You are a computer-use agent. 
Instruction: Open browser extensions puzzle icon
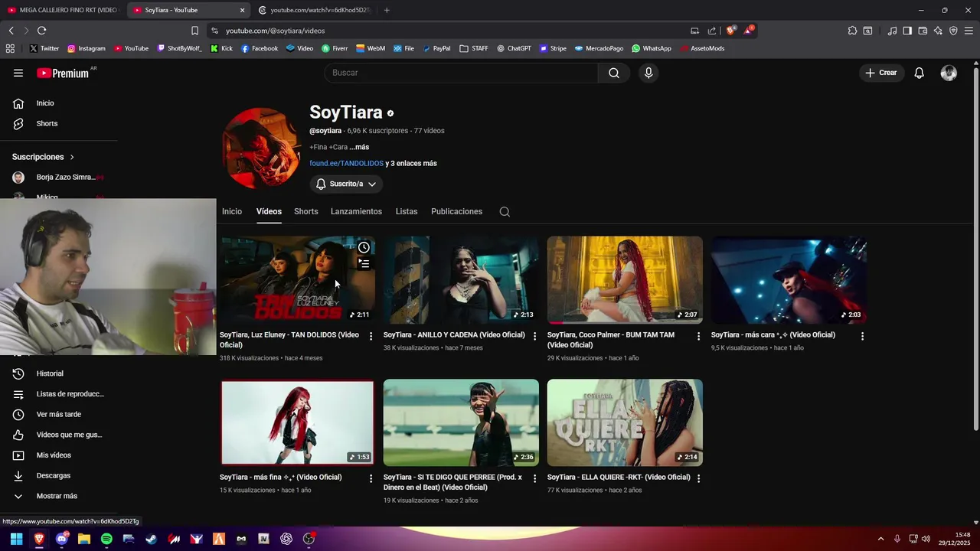(852, 31)
